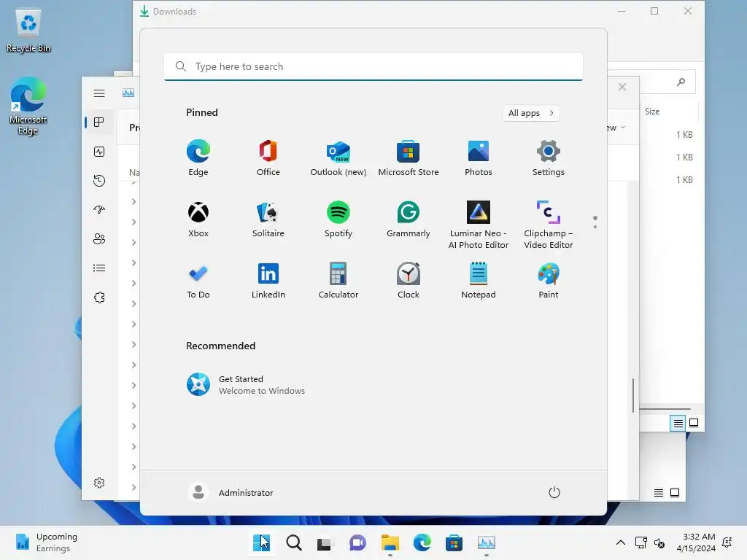Open Get Started recommended item
Image resolution: width=747 pixels, height=560 pixels.
pos(246,384)
